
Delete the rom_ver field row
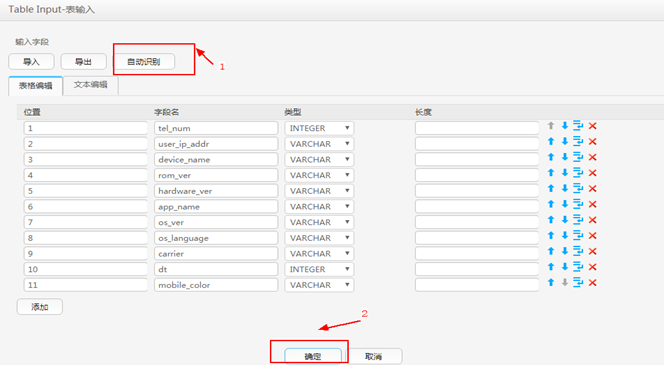coord(592,173)
